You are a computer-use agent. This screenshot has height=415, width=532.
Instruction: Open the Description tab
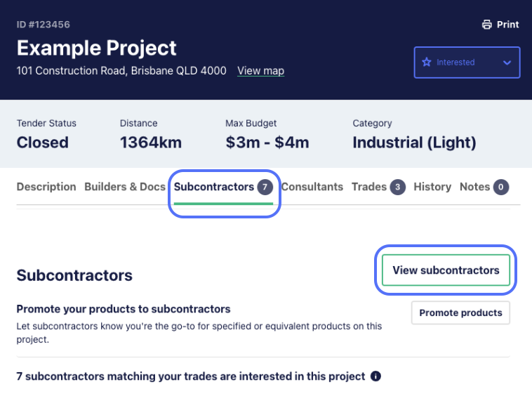[x=46, y=187]
